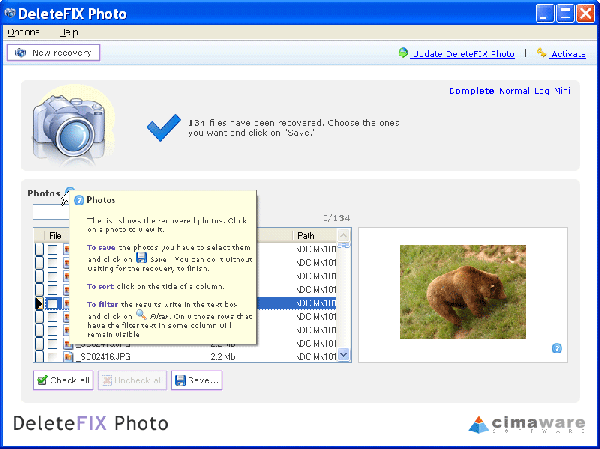Image resolution: width=600 pixels, height=449 pixels.
Task: Tick the checkbox of the first file row
Action: pyautogui.click(x=52, y=249)
